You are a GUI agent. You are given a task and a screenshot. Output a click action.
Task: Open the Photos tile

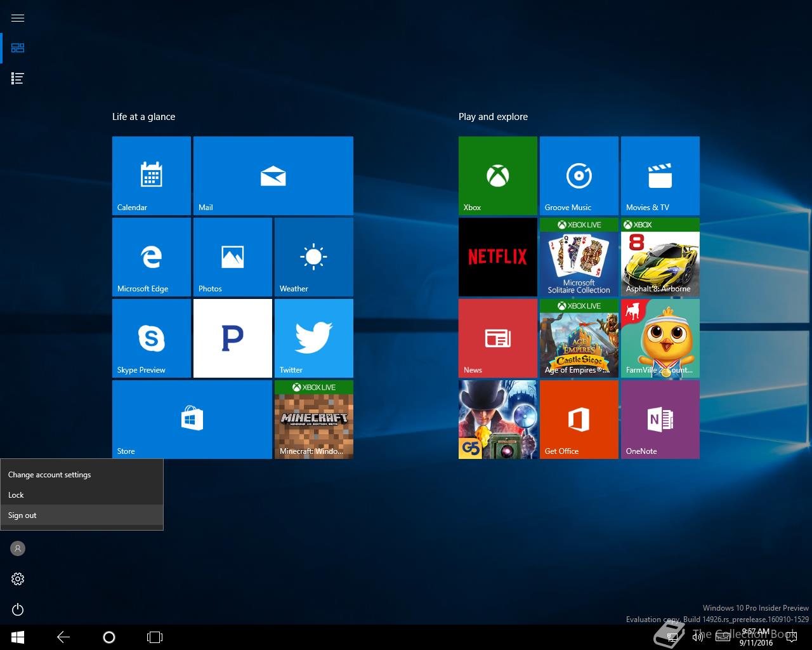tap(233, 257)
